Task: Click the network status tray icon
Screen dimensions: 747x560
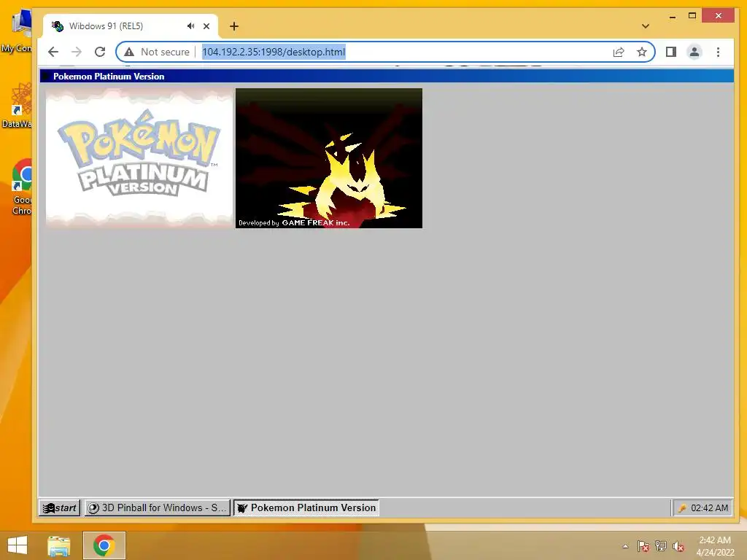Action: (x=661, y=546)
